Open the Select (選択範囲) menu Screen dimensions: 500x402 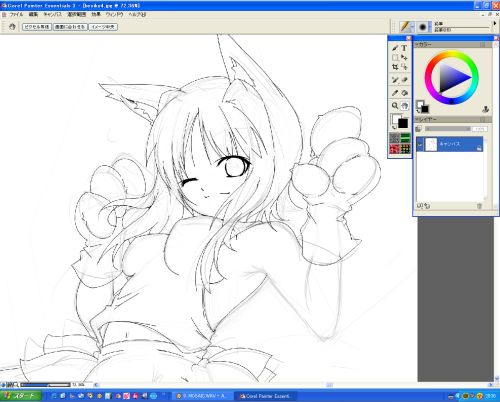(77, 15)
